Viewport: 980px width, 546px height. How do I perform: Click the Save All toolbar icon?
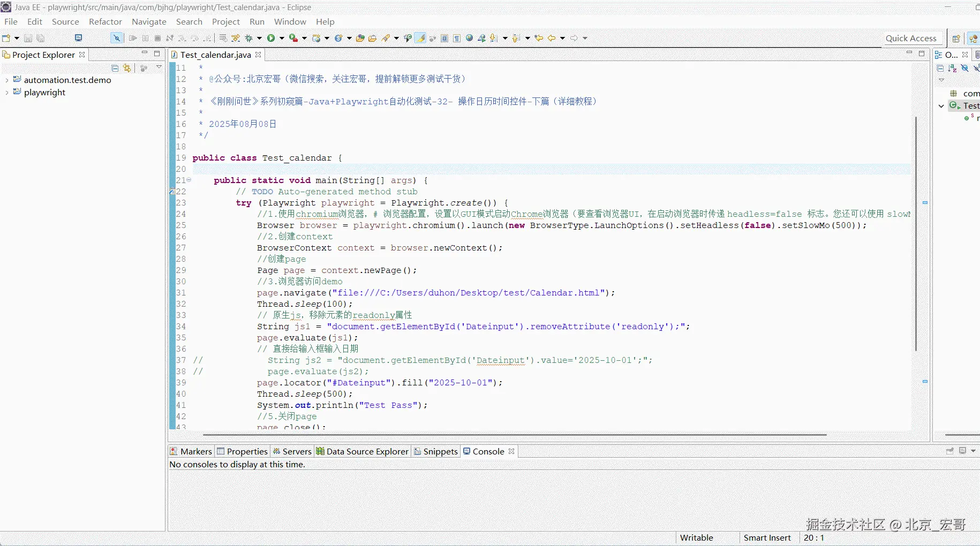pos(40,38)
